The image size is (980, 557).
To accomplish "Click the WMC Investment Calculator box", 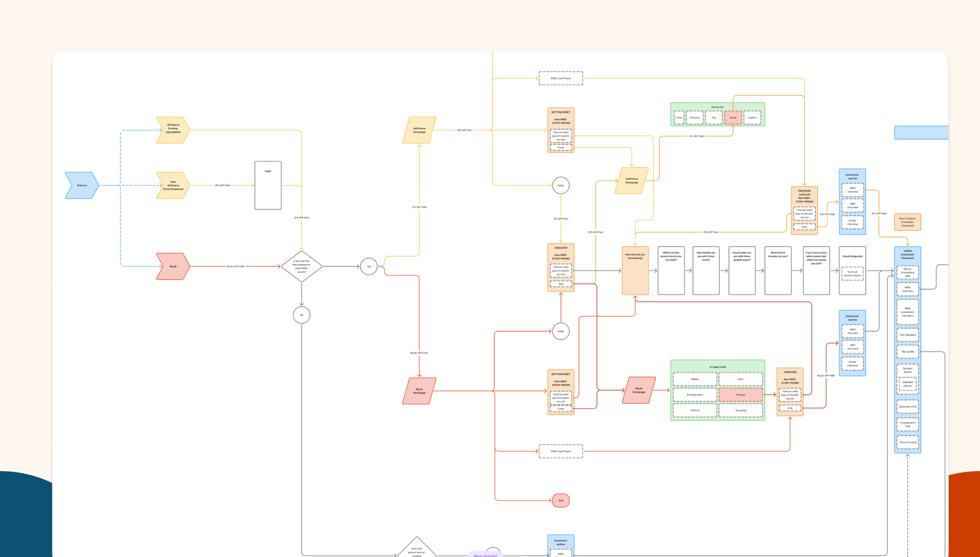I will click(907, 312).
